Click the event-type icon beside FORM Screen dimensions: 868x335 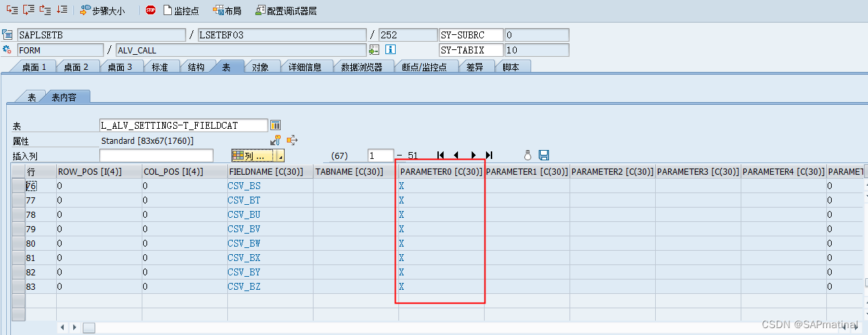pyautogui.click(x=8, y=50)
